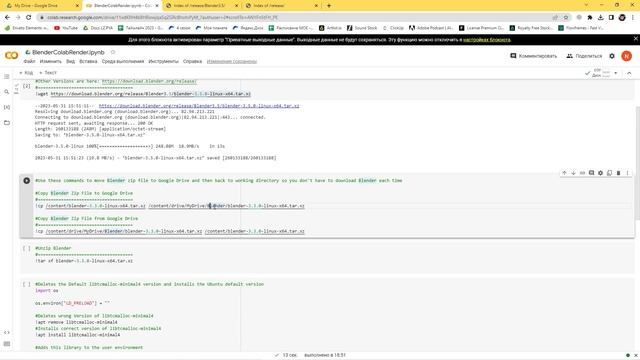Copy link to cell icon
Screen dimensions: 640x360
coord(582,173)
